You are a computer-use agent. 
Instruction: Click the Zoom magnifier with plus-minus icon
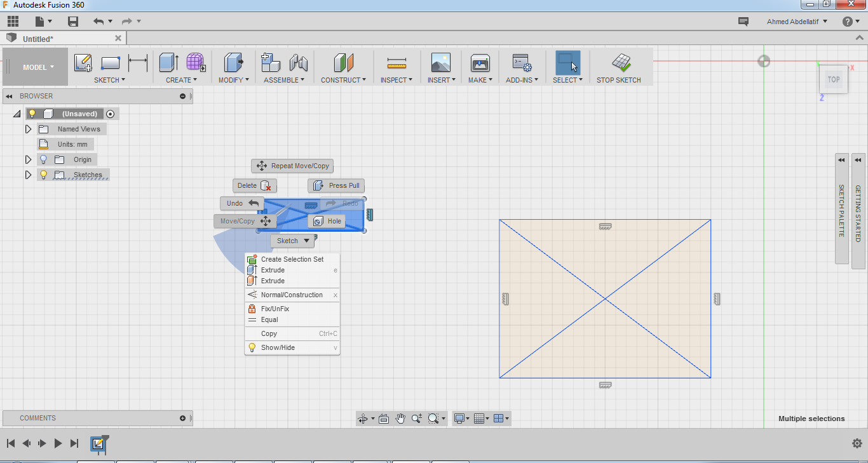point(417,419)
